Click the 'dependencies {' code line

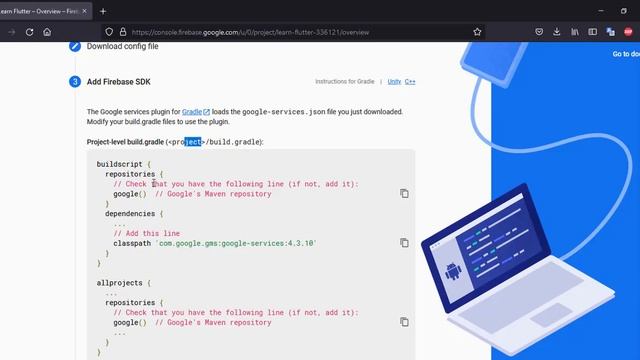[134, 213]
